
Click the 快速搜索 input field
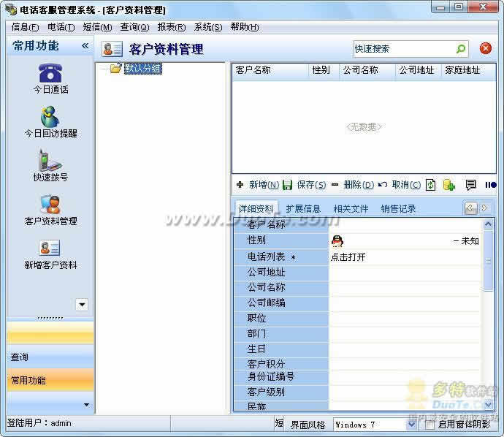[403, 49]
